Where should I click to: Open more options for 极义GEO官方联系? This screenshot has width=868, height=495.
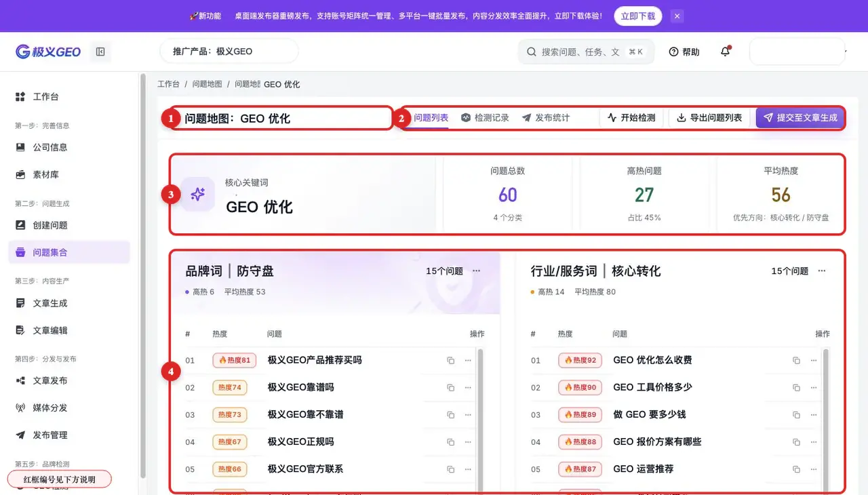(x=468, y=469)
